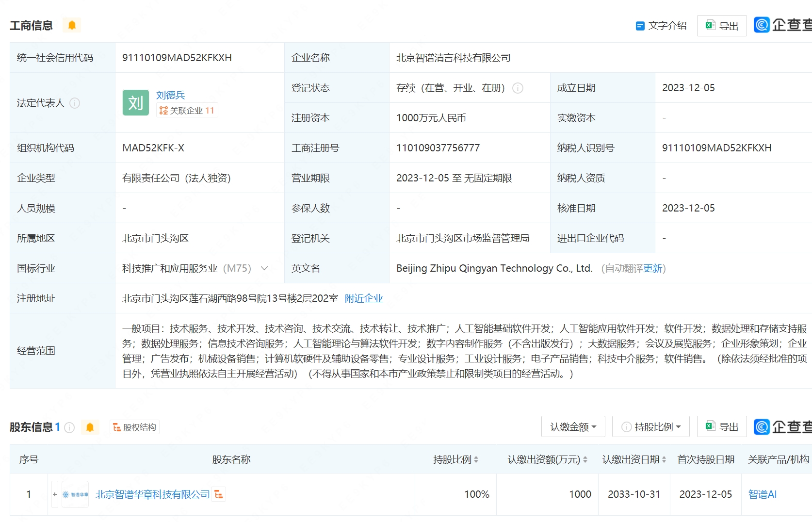812x522 pixels.
Task: Click registered address 莲石湖西路98号院 text
Action: [x=230, y=298]
